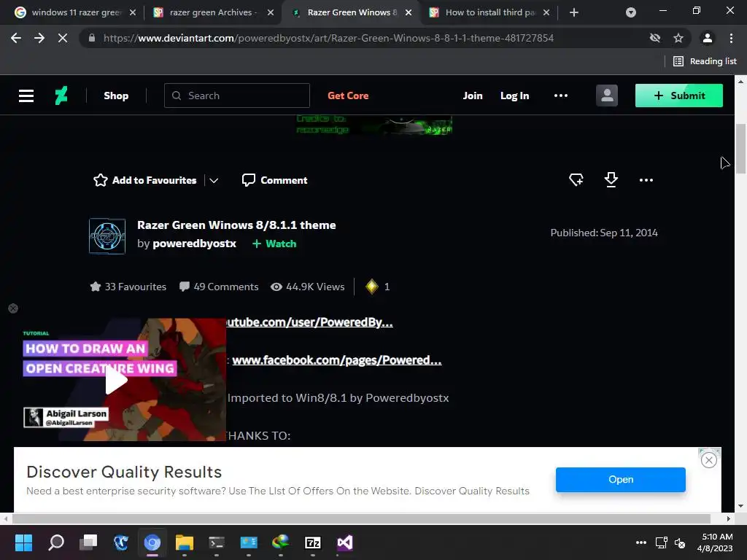Click the yellow diamond badge icon
This screenshot has width=747, height=560.
pos(371,287)
